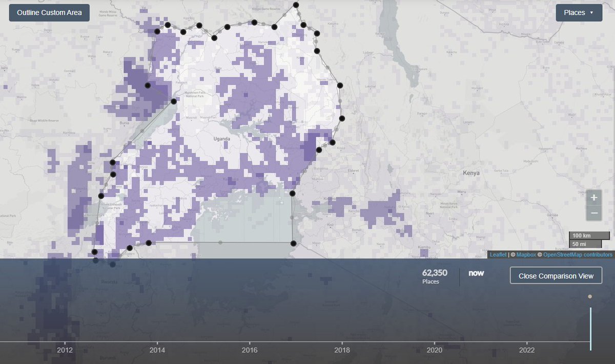The width and height of the screenshot is (615, 364).
Task: Select outline vertex at southeast corner on Lake Victoria
Action: [293, 243]
